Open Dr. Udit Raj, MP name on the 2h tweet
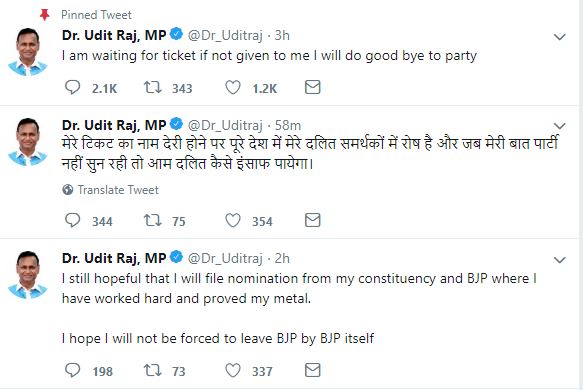The width and height of the screenshot is (583, 390). tap(114, 258)
